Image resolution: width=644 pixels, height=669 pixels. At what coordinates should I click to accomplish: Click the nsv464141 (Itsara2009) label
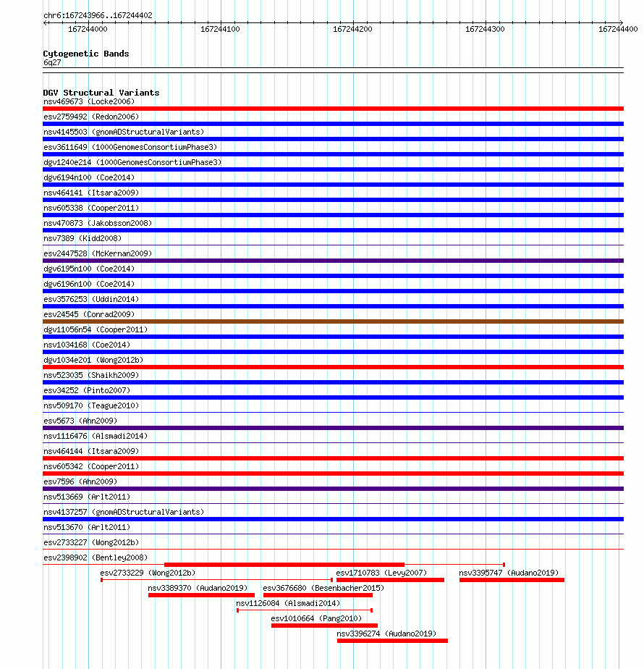[x=91, y=193]
